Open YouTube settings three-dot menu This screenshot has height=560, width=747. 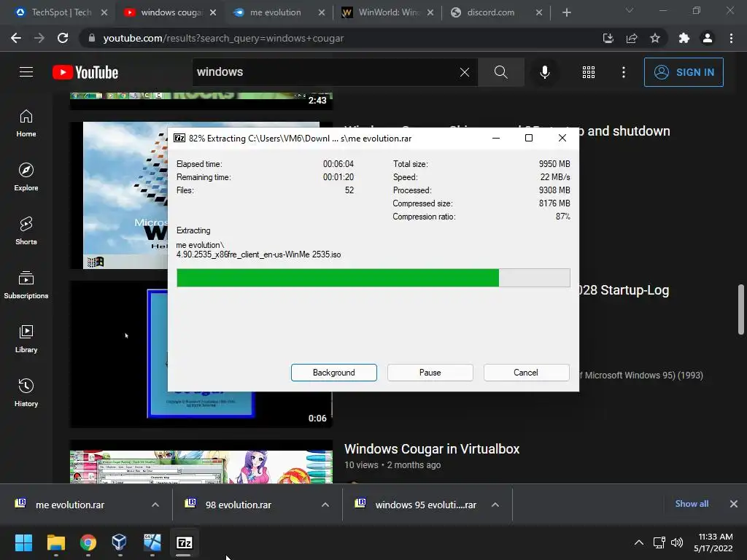coord(624,72)
